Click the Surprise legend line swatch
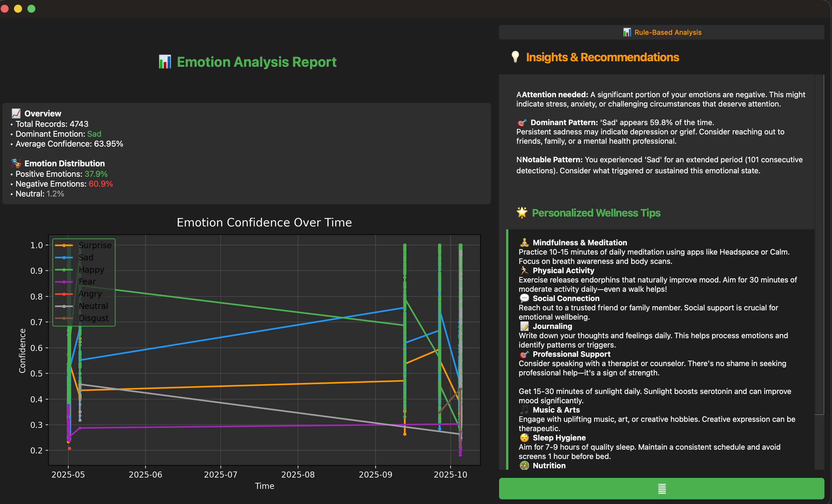This screenshot has height=504, width=832. click(64, 245)
